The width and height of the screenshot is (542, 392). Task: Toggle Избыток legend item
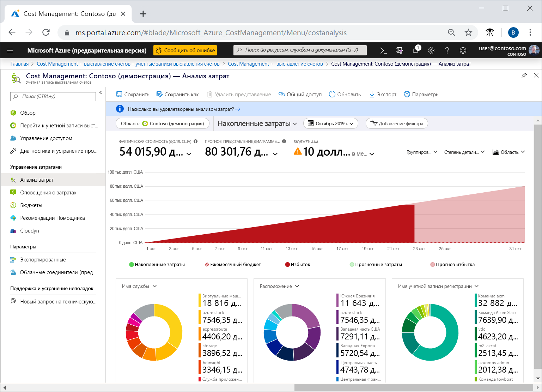tap(298, 264)
